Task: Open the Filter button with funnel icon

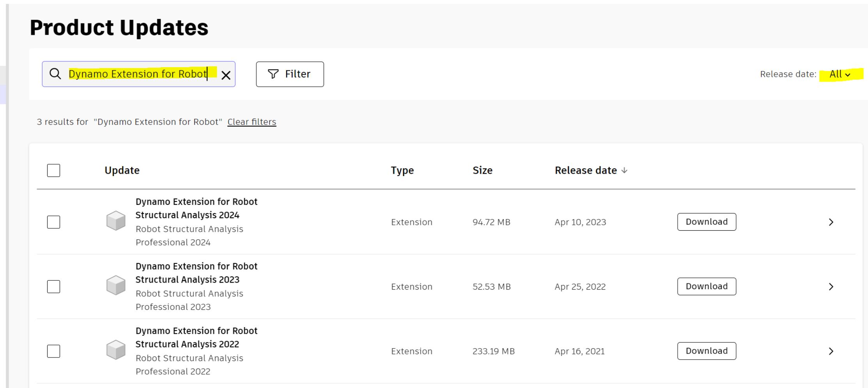Action: (290, 74)
